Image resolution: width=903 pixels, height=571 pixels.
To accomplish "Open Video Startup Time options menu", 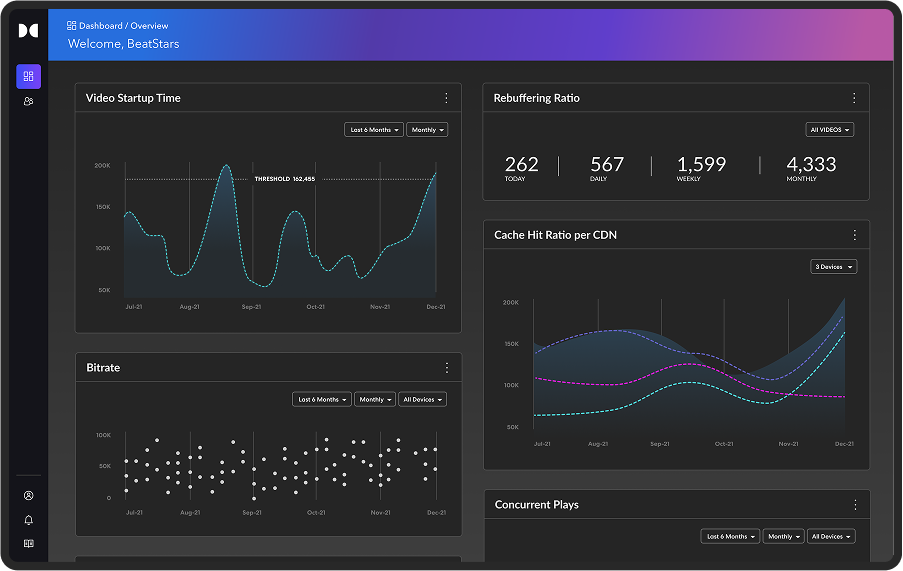I will click(446, 98).
